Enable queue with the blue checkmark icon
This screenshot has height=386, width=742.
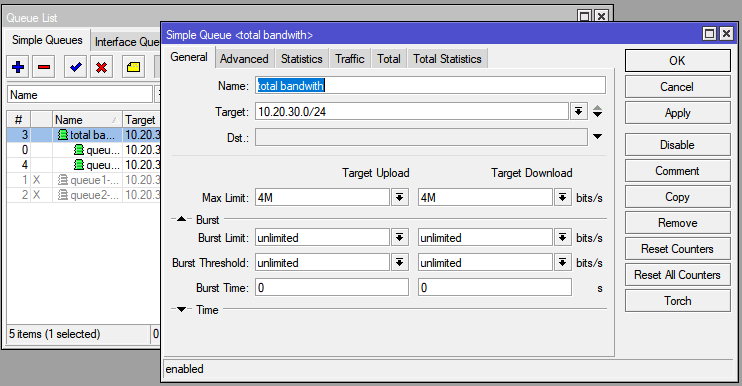(75, 67)
